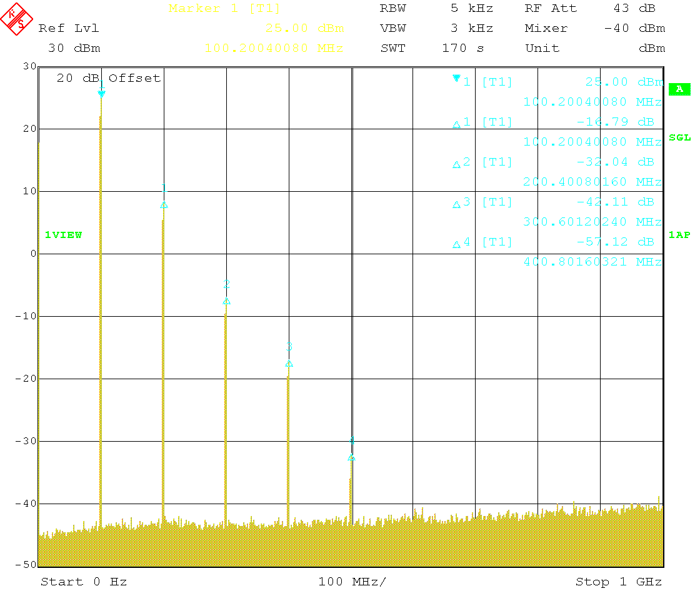
Task: Click the 1AP trace detector indicator
Action: tap(679, 235)
